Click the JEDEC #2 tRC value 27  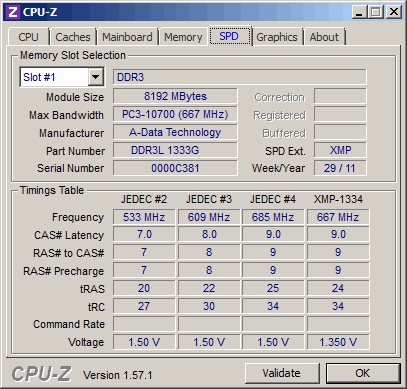(x=144, y=306)
